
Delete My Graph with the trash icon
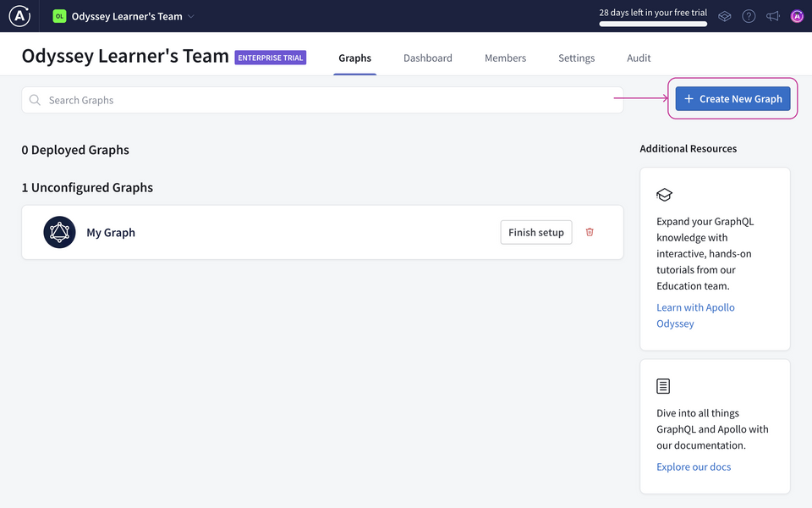tap(590, 232)
